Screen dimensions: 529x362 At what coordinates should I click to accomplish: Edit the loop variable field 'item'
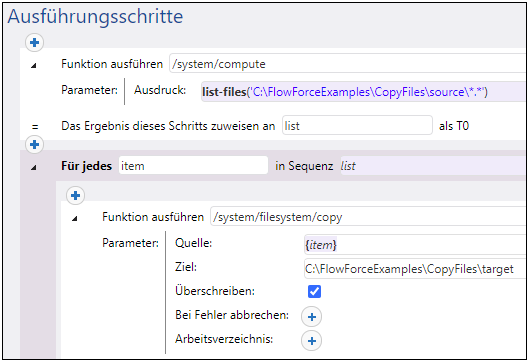coord(193,165)
